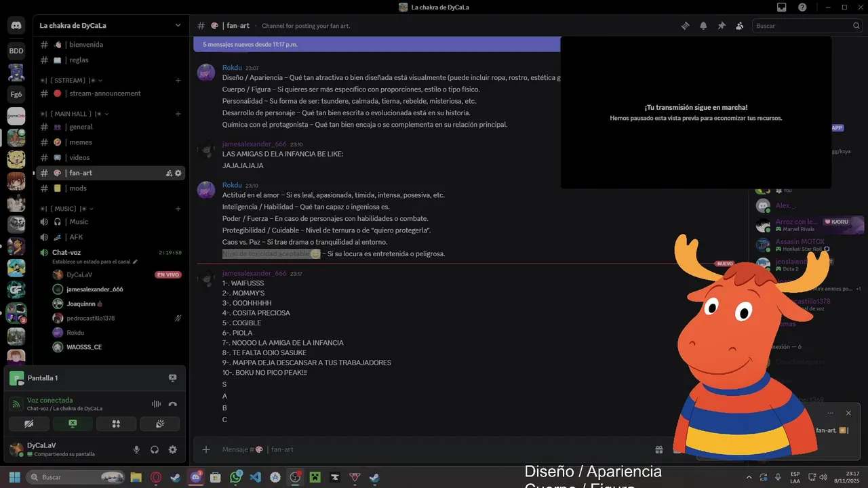Open Visual Studio Code from taskbar
Screen dimensions: 868x488
(256, 477)
